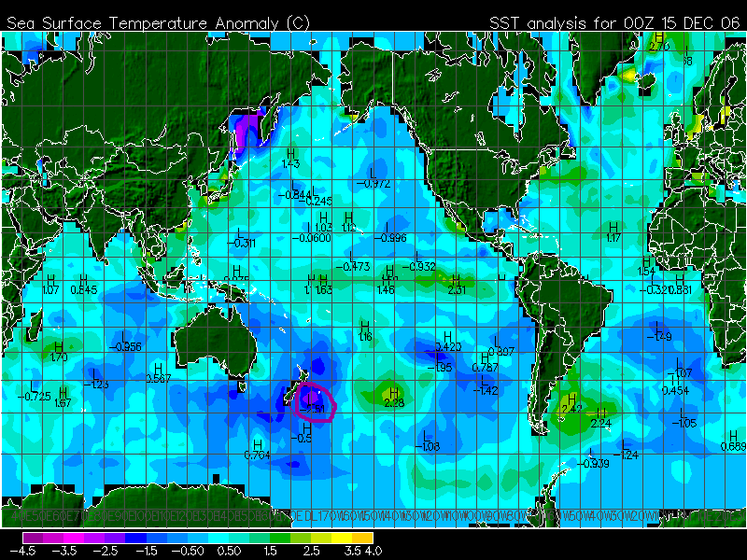This screenshot has width=747, height=560.
Task: Click the H 0.420 anomaly label
Action: click(448, 342)
